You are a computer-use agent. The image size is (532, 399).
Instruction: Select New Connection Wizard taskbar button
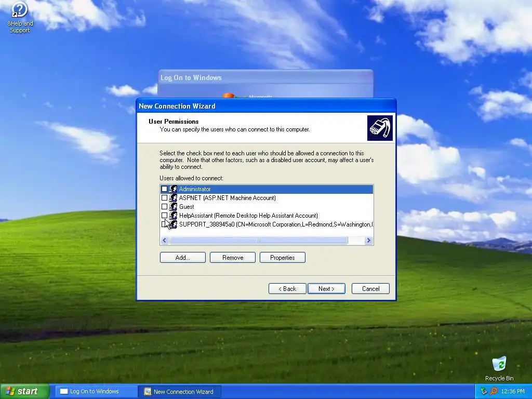[x=180, y=392]
